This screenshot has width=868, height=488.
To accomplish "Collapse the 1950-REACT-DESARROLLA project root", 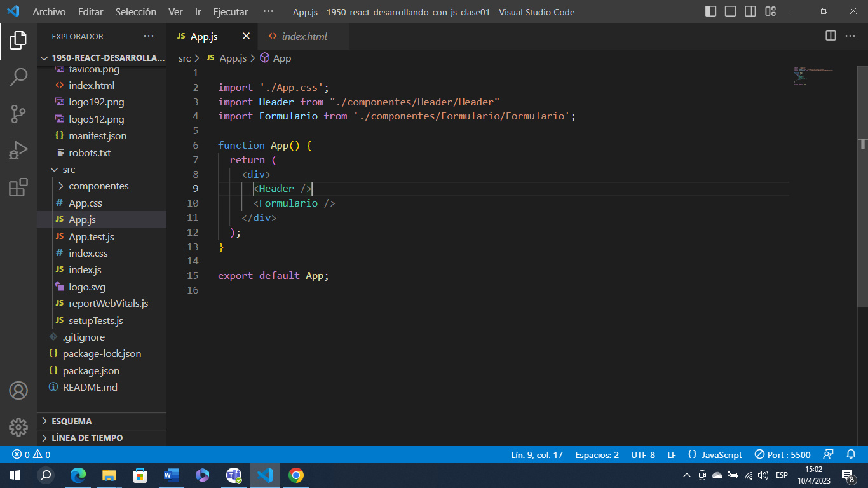I will point(102,58).
